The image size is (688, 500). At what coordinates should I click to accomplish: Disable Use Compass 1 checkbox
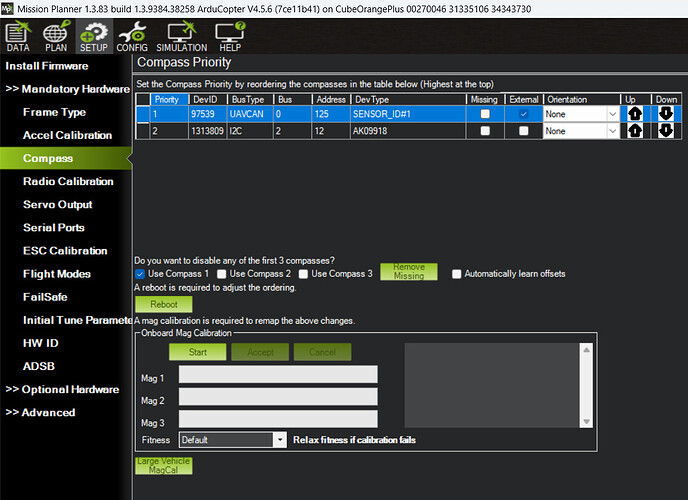(x=140, y=274)
